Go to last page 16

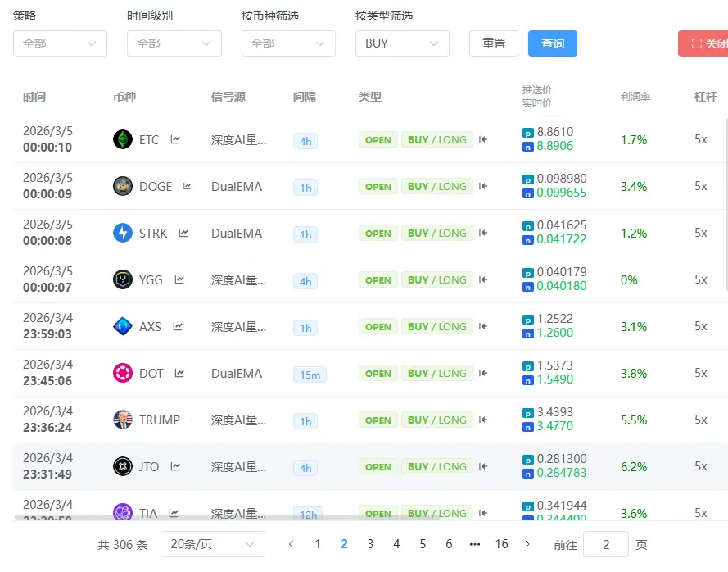501,544
